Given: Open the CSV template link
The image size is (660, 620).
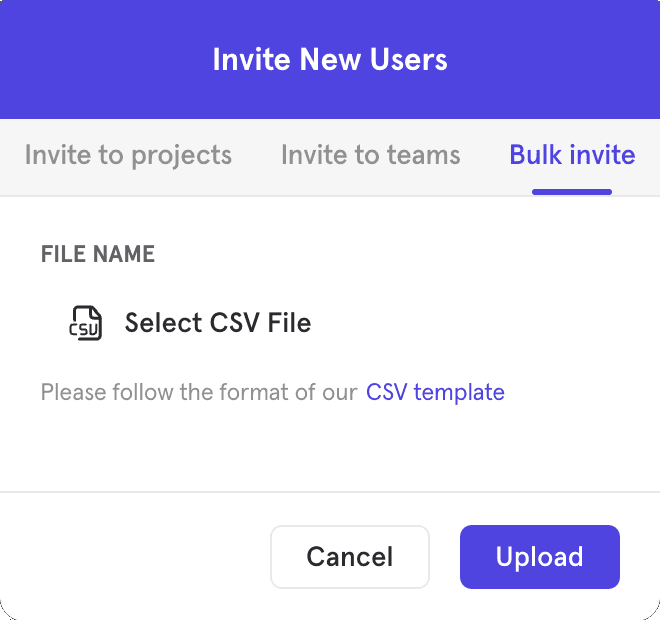Looking at the screenshot, I should tap(435, 392).
